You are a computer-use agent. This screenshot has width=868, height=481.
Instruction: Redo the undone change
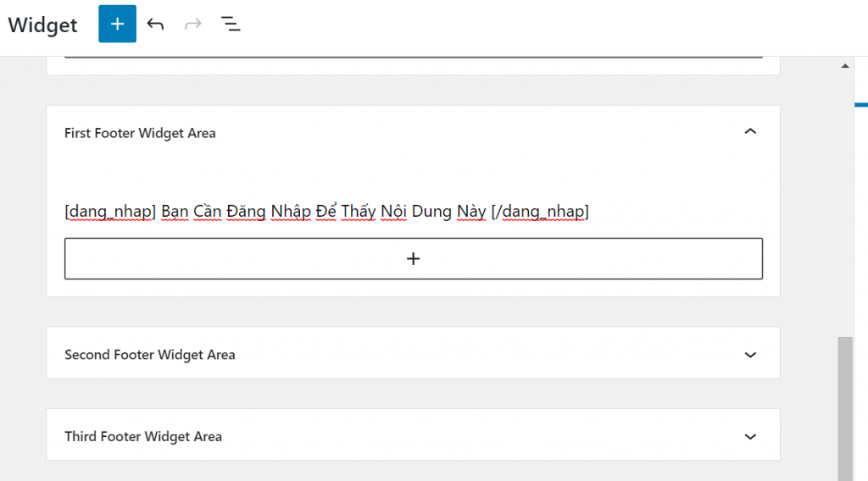point(193,24)
